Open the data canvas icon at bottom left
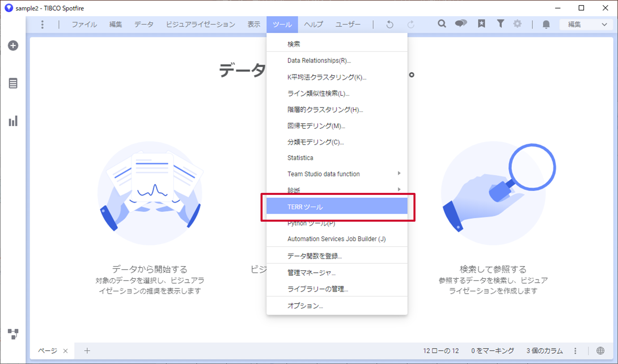The height and width of the screenshot is (364, 618). (13, 334)
